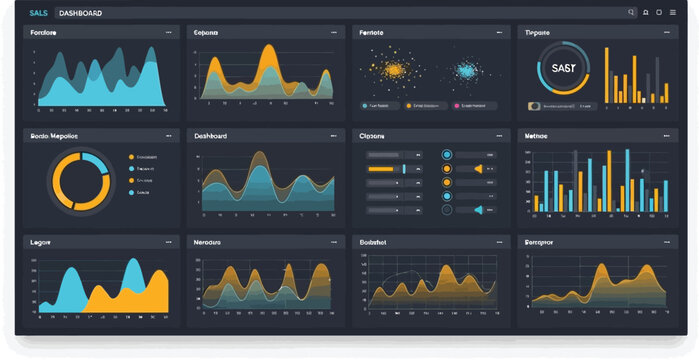Click the tan toggle chip below SAST gauge
This screenshot has width=699, height=360.
click(534, 106)
